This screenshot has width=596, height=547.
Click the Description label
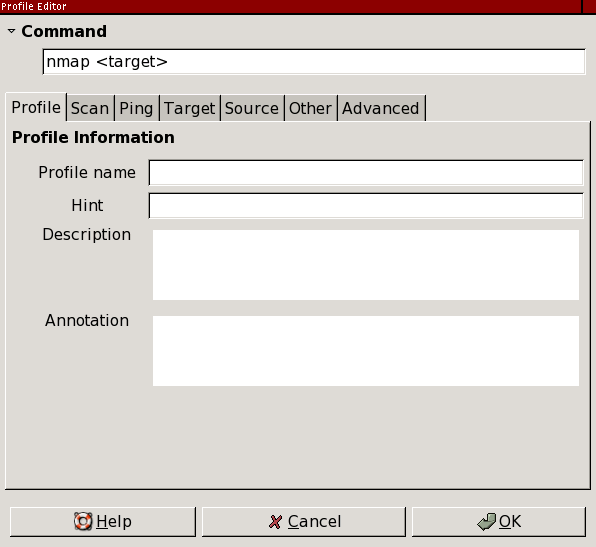[87, 235]
